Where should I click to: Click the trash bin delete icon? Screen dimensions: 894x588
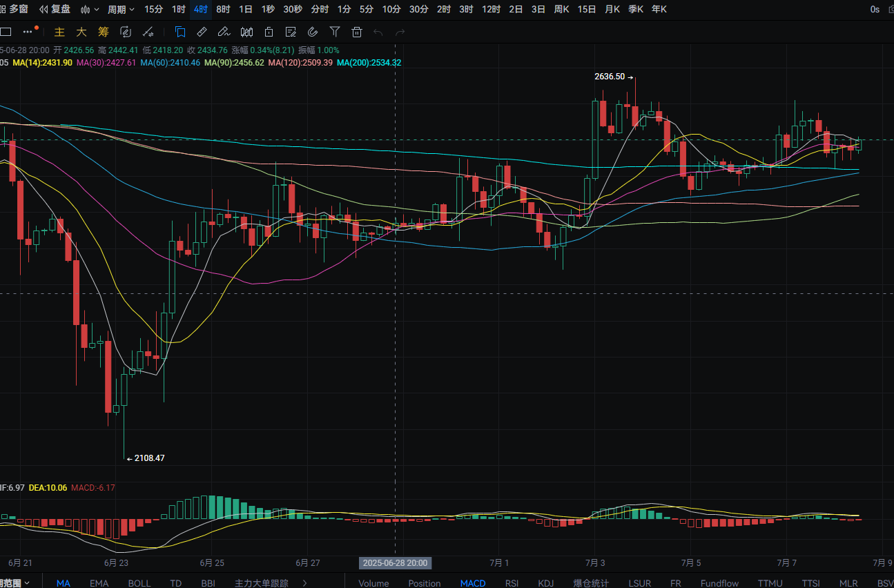(357, 32)
